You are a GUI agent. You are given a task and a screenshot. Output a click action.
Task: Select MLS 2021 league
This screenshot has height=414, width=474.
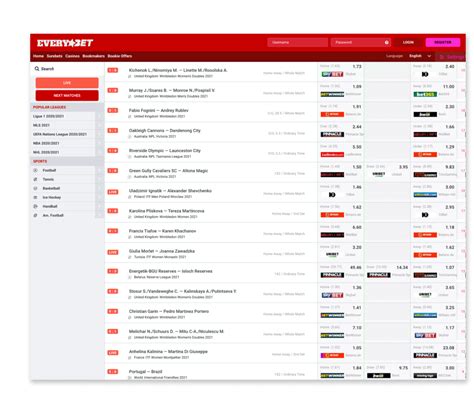click(41, 125)
